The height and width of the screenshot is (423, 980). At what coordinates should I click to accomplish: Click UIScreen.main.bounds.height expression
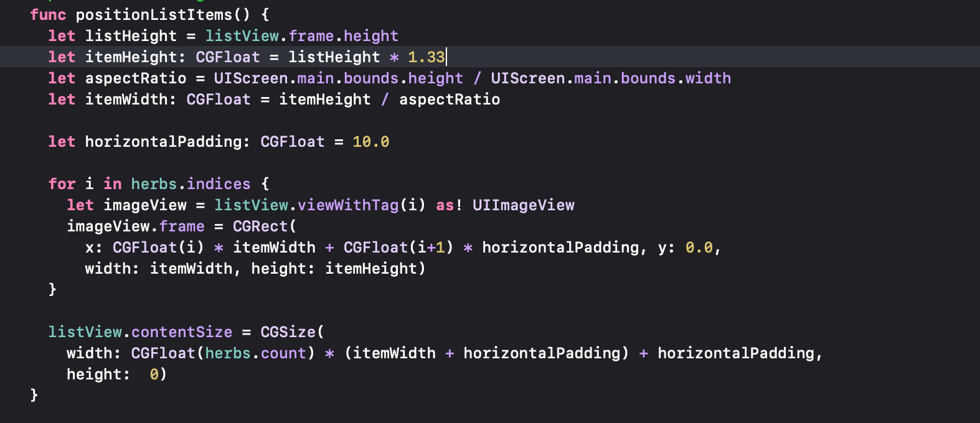point(339,78)
